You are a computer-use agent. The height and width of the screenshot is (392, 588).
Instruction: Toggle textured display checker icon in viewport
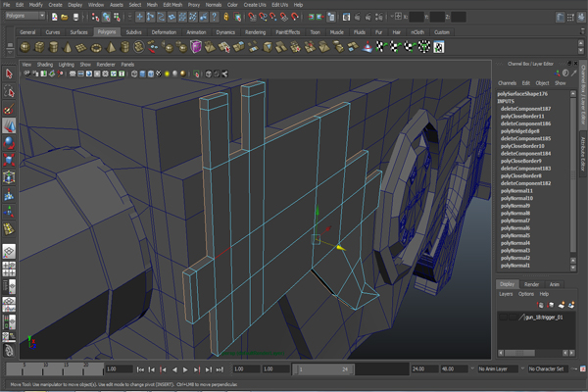tap(159, 73)
